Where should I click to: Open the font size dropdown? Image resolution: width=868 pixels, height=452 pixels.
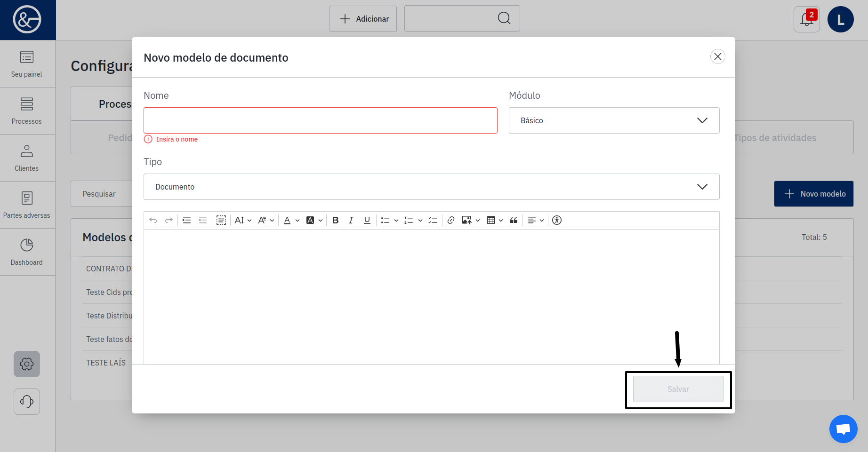point(243,220)
